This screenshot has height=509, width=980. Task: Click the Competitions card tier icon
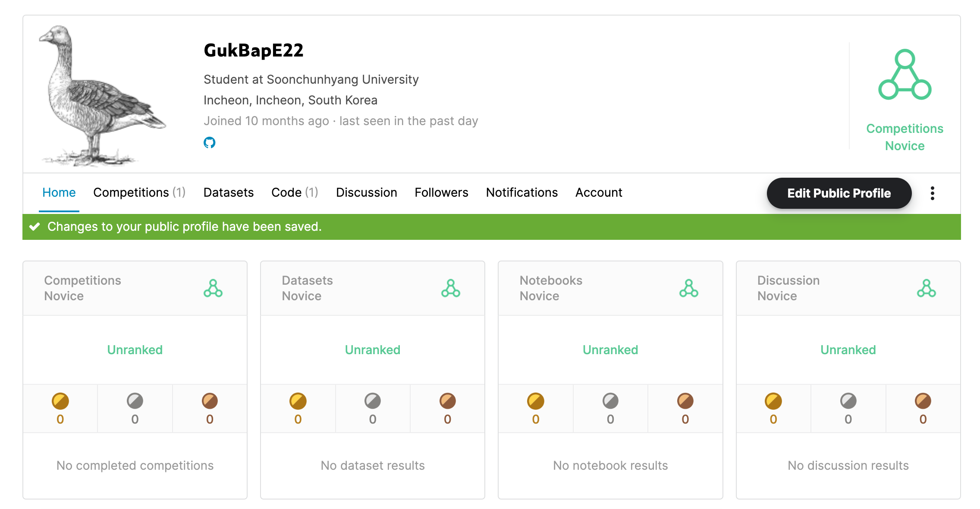213,288
